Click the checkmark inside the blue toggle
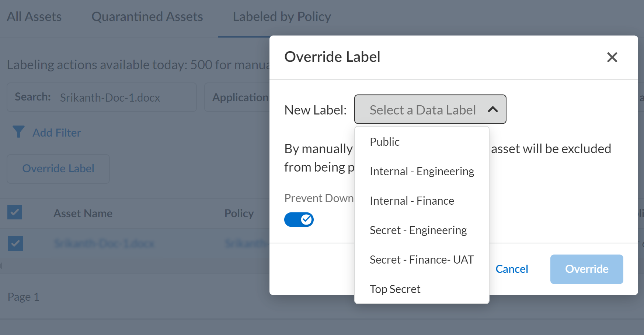This screenshot has width=644, height=335. tap(306, 219)
